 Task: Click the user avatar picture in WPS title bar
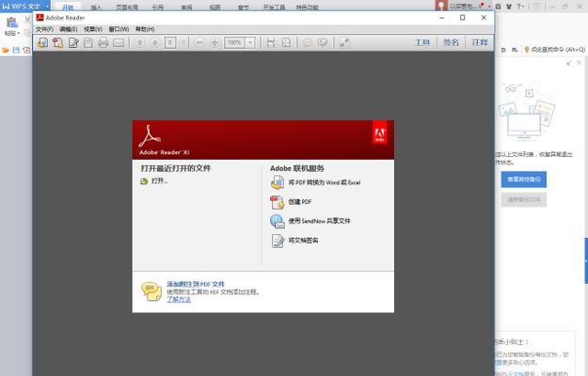[442, 6]
